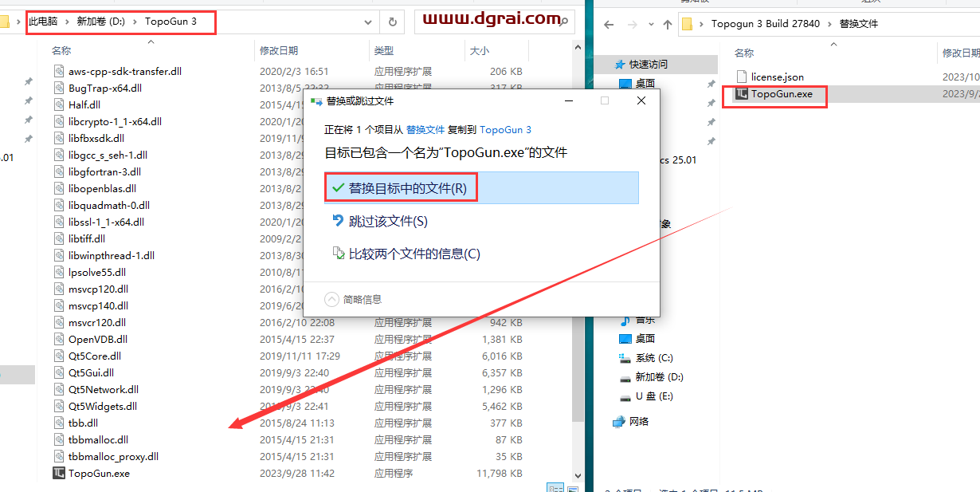This screenshot has height=492, width=980.
Task: Click TopoGun 3 breadcrumb segment
Action: click(171, 22)
